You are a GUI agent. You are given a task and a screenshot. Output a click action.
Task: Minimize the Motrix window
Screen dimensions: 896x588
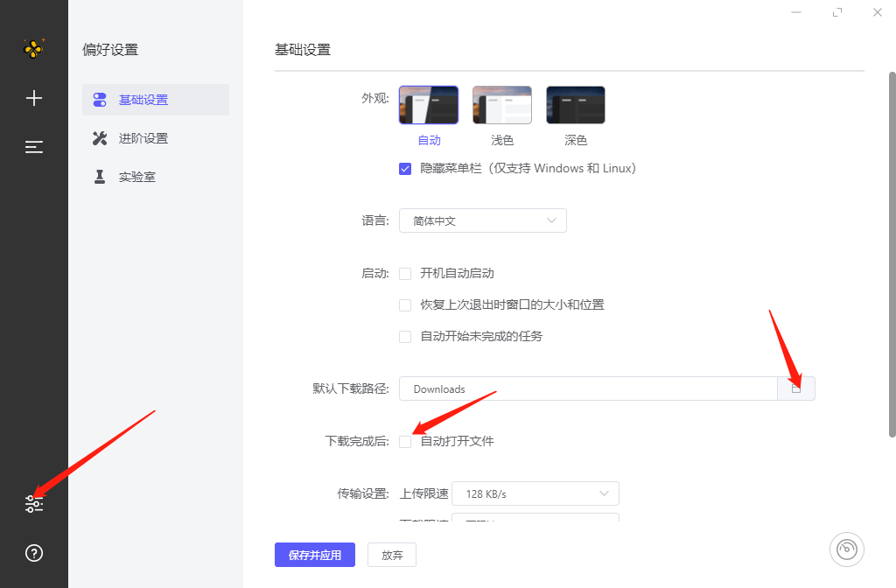(x=796, y=12)
